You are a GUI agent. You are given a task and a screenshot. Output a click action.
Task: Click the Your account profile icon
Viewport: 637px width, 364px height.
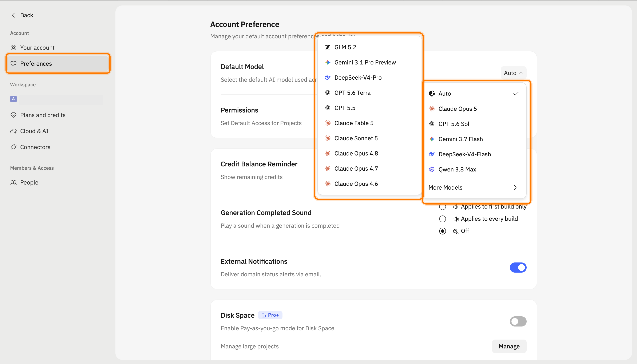(13, 47)
